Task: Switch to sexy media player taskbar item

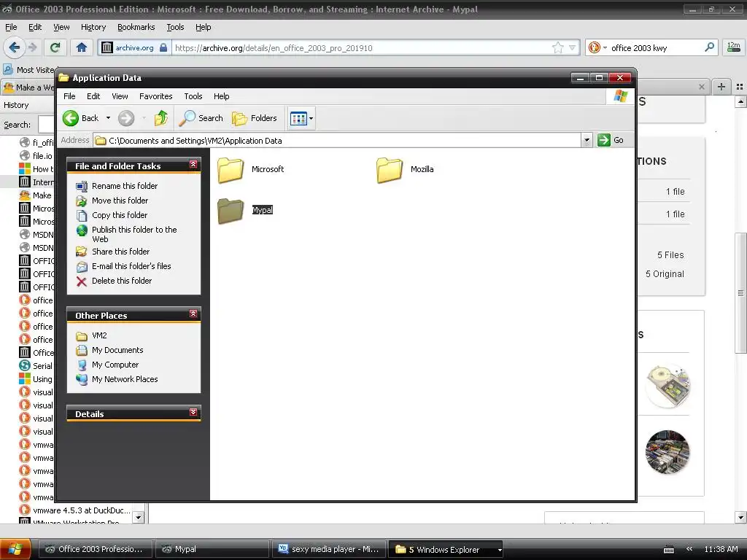Action: pyautogui.click(x=329, y=549)
